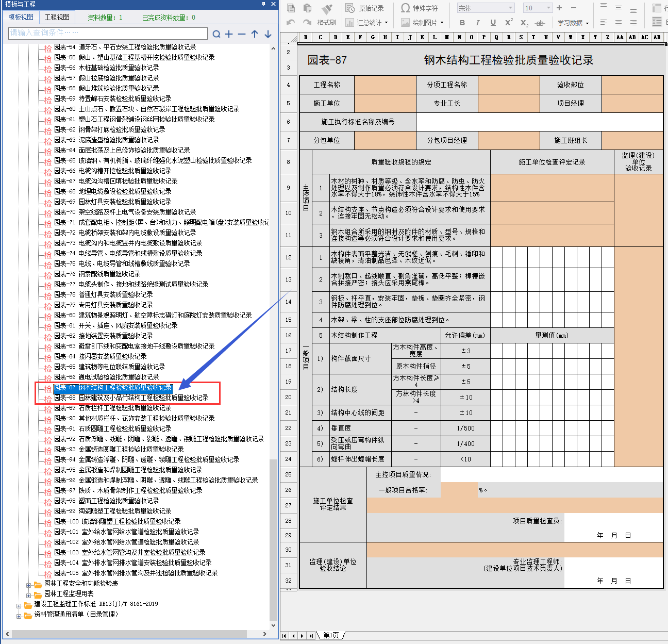Click title 钢木结构工程检验批质量验收记录
Image resolution: width=668 pixels, height=644 pixels.
tap(509, 60)
